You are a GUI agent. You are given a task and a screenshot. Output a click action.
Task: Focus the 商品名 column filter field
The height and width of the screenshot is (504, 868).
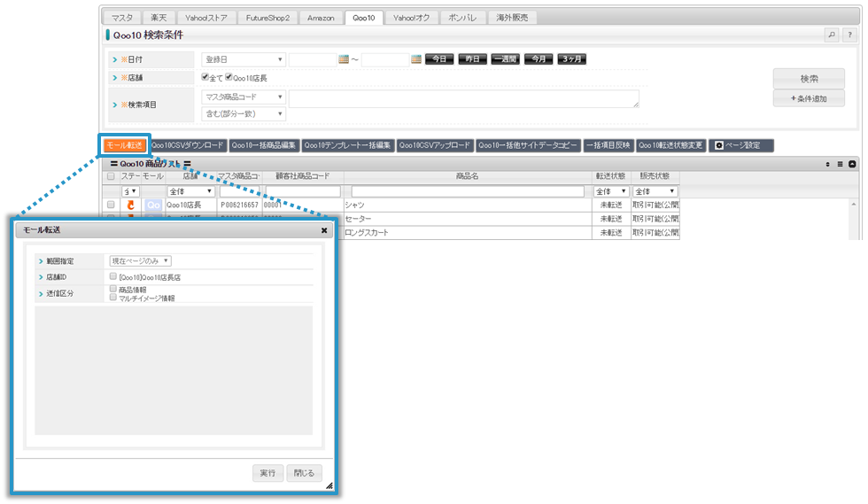coord(468,191)
